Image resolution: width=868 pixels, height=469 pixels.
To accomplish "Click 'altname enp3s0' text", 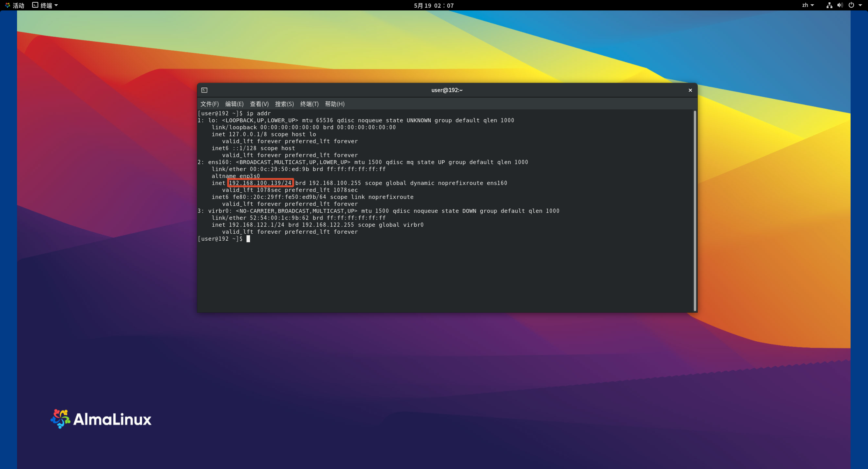I will tap(236, 176).
